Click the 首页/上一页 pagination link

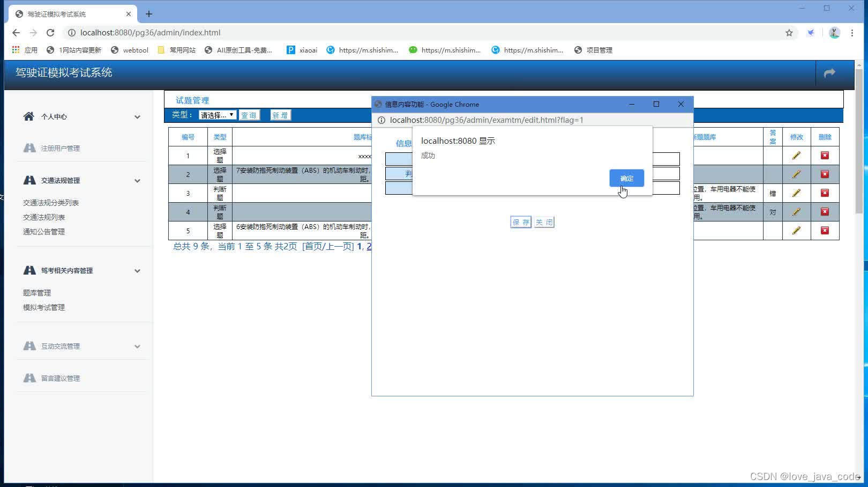pyautogui.click(x=328, y=246)
